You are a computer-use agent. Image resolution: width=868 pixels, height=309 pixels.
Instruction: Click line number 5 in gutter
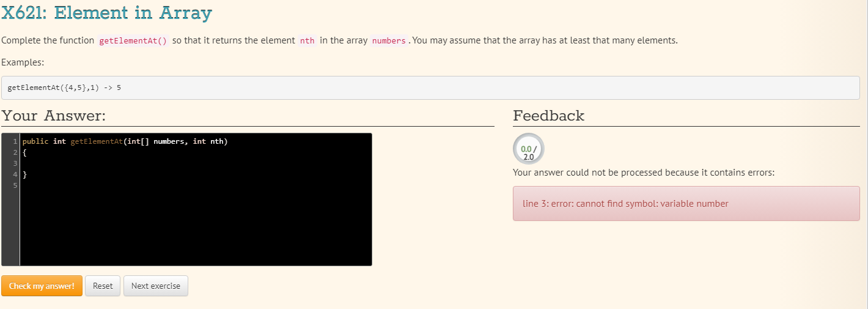15,185
